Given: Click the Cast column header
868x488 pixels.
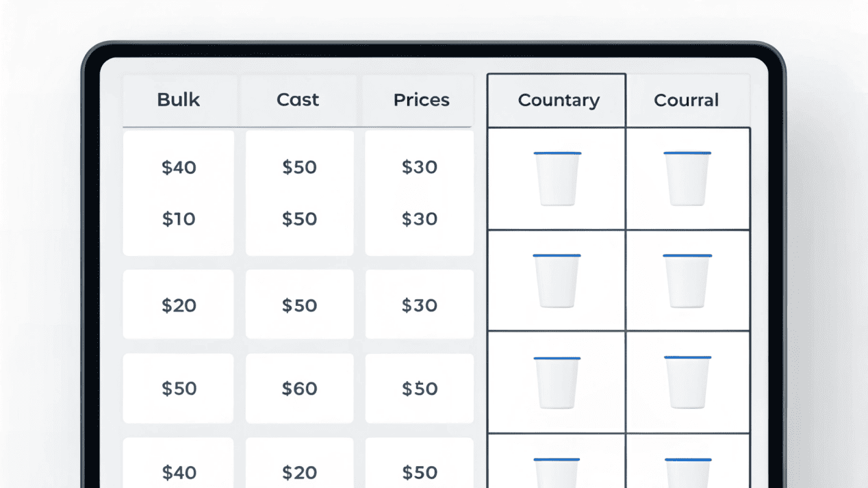Looking at the screenshot, I should [298, 100].
